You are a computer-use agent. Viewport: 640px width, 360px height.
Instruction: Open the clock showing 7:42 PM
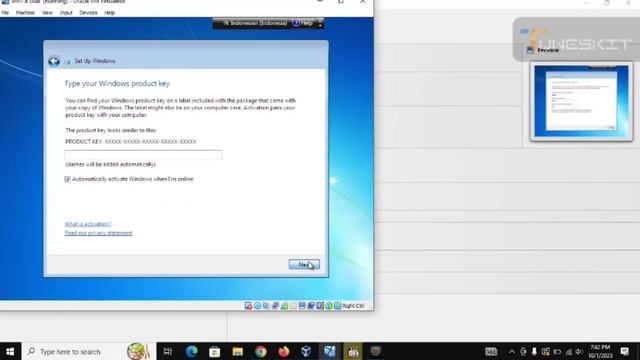[x=600, y=351]
